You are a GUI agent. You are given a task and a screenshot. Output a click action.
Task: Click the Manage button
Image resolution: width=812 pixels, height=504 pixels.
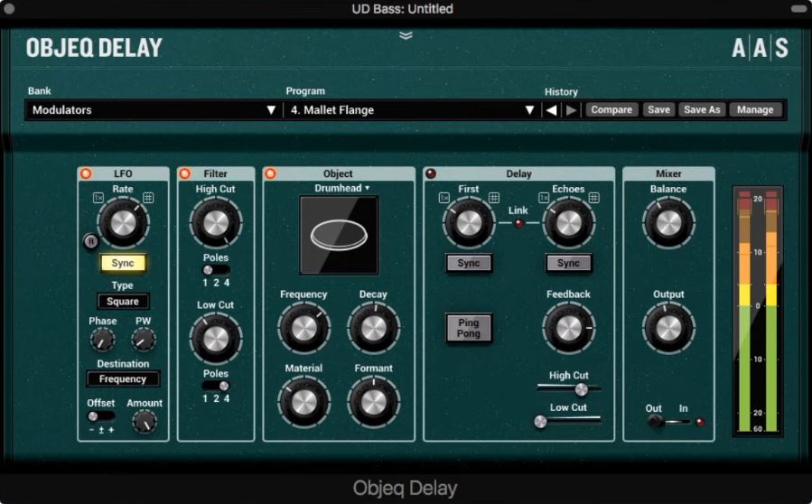click(x=755, y=110)
